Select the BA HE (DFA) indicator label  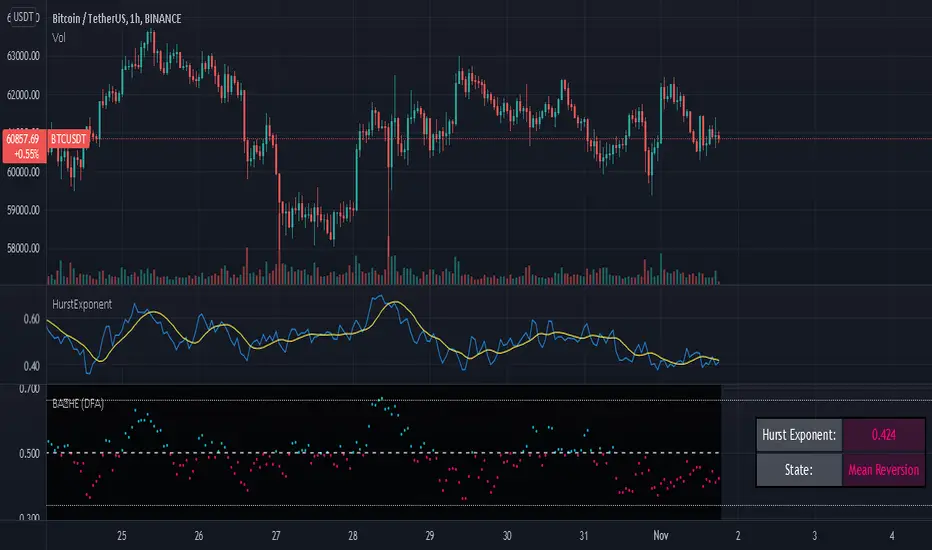pyautogui.click(x=78, y=404)
